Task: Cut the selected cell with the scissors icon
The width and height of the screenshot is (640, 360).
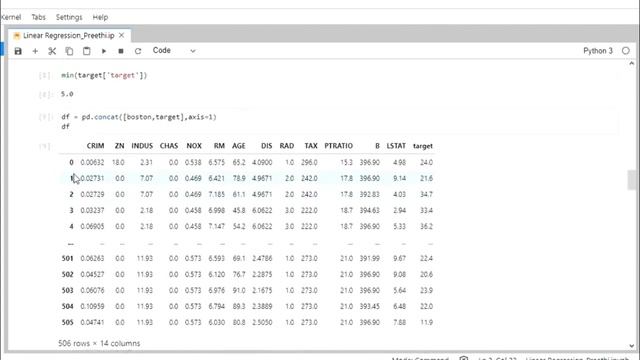Action: coord(52,51)
